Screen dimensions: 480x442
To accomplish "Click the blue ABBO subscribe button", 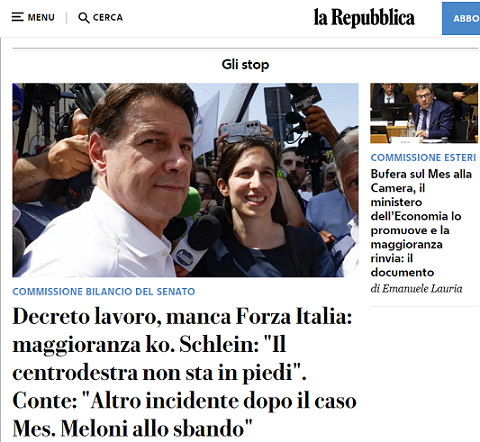I will click(x=461, y=18).
